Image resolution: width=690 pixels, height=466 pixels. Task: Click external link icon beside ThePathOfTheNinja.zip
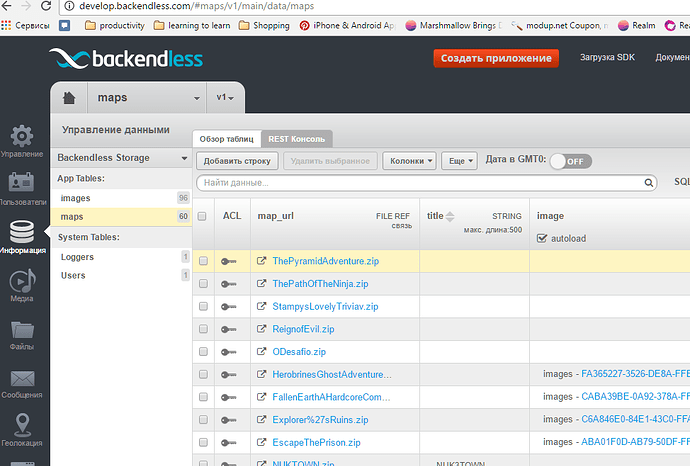(261, 283)
